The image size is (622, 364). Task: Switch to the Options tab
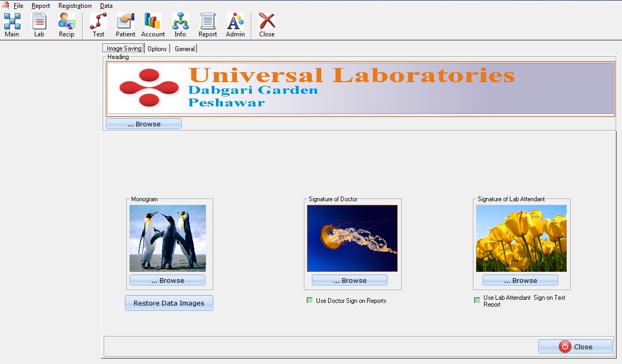point(157,49)
